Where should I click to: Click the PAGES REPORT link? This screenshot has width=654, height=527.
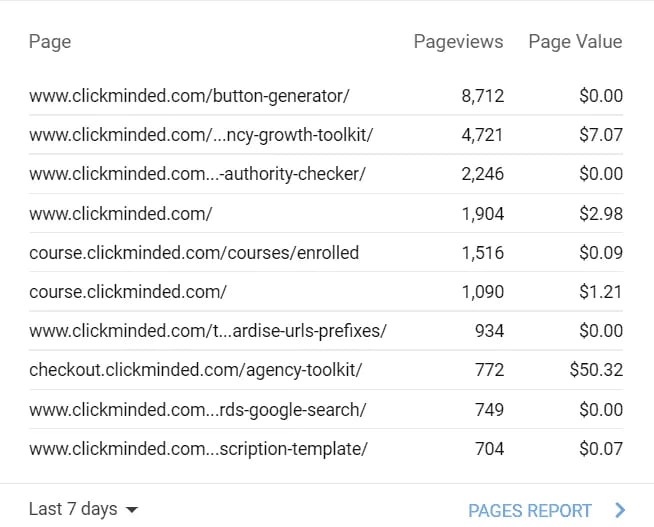tap(530, 510)
